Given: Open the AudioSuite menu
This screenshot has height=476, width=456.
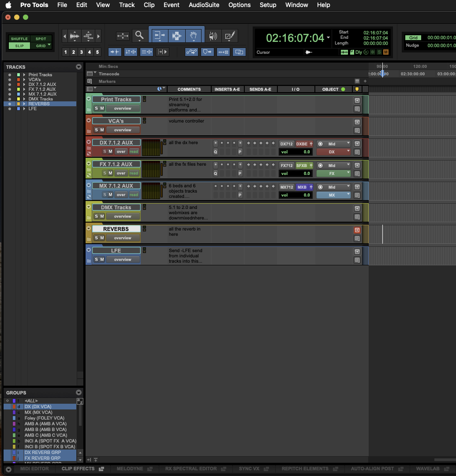Looking at the screenshot, I should coord(204,5).
